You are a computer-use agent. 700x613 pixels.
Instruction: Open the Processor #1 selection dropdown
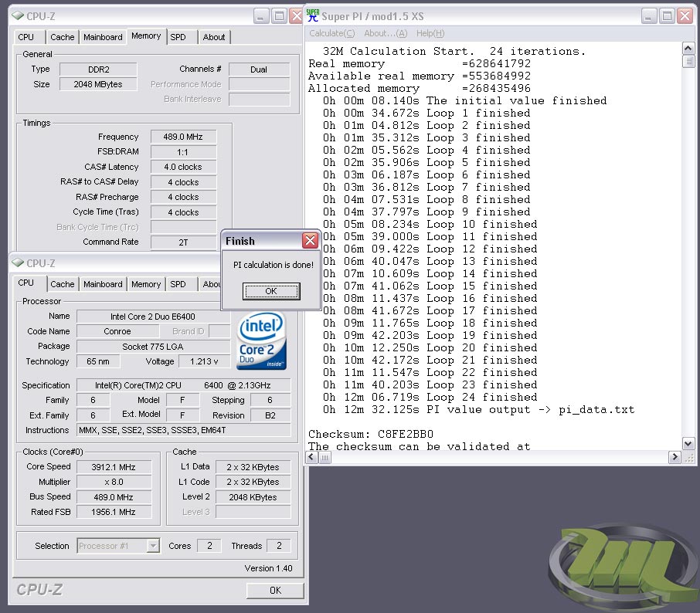(118, 546)
